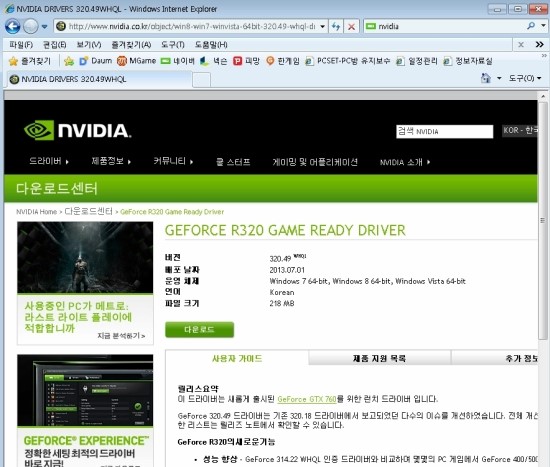Click the Metro Last Light promo image
The height and width of the screenshot is (467, 550).
85,258
